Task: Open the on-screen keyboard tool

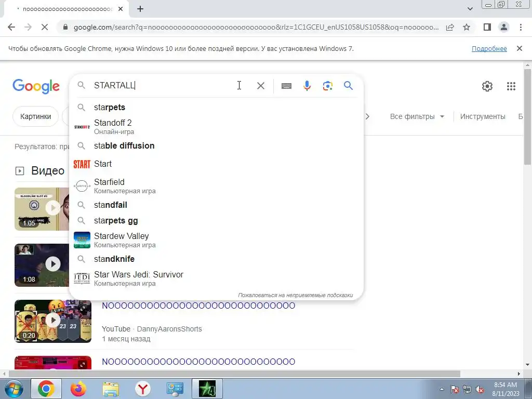Action: pos(286,86)
